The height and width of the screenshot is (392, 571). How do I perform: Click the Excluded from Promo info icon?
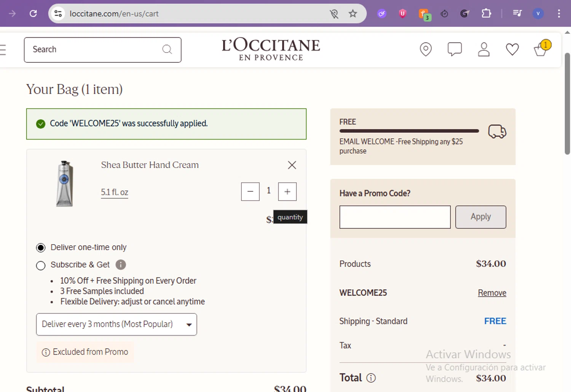46,352
